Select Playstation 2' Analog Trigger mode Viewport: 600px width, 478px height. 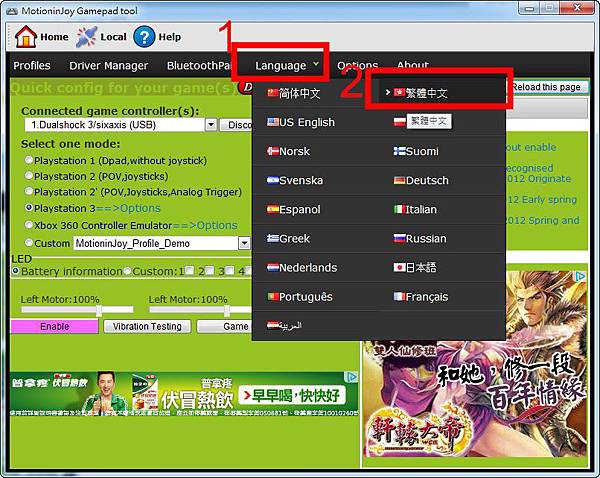point(29,191)
